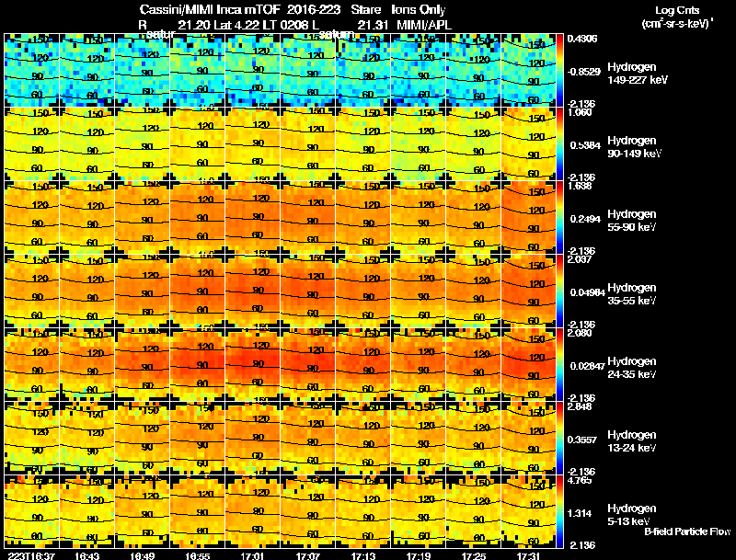
Task: Click the "17:13" time axis label
Action: click(x=363, y=555)
